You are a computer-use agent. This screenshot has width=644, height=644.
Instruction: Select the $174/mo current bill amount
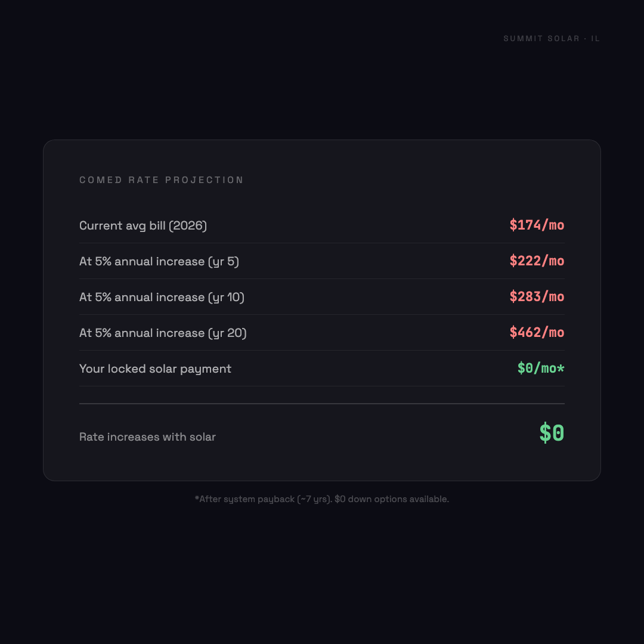click(x=537, y=225)
